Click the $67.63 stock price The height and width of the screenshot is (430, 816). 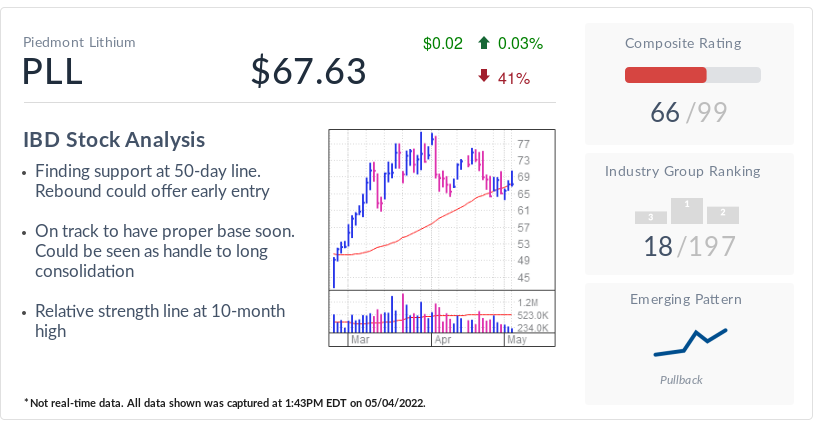tap(308, 72)
